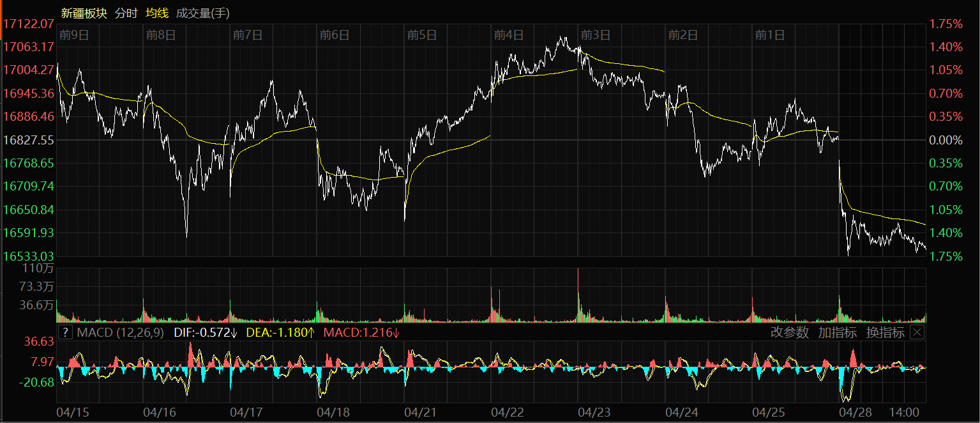Click the 前8日 day marker
Screen dimensions: 980x423
(x=160, y=35)
